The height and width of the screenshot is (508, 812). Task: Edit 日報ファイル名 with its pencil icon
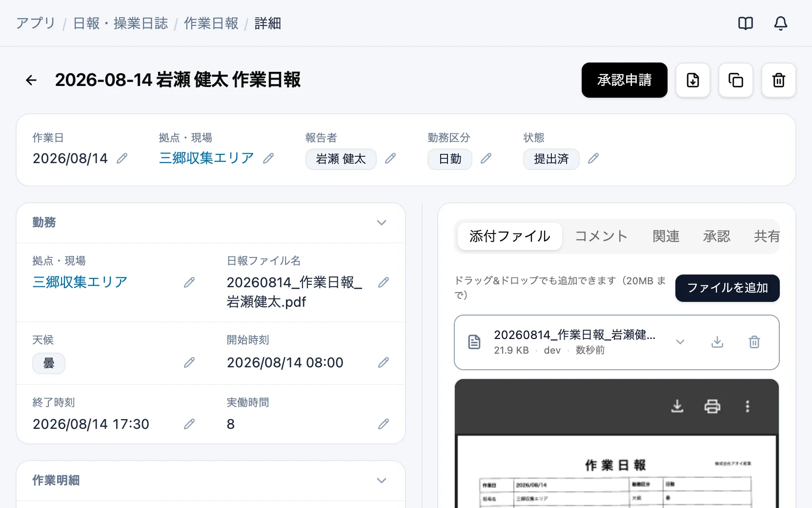384,282
